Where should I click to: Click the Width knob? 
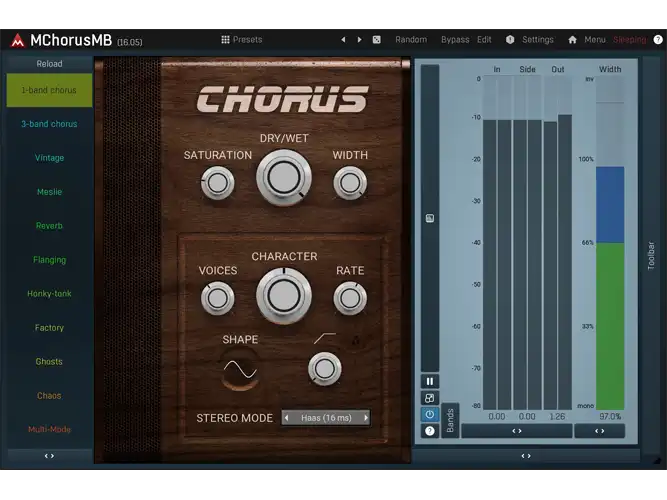[350, 183]
